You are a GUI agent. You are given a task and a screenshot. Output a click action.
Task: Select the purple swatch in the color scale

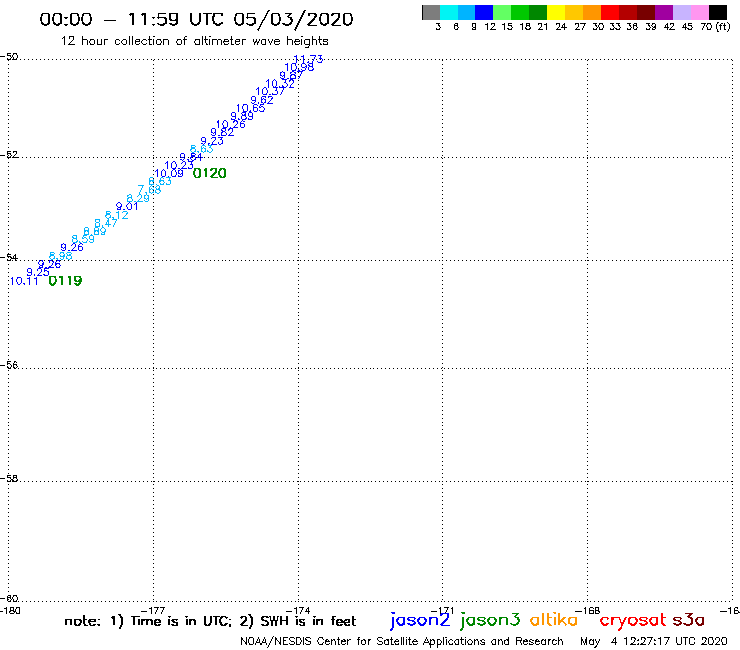pyautogui.click(x=664, y=13)
